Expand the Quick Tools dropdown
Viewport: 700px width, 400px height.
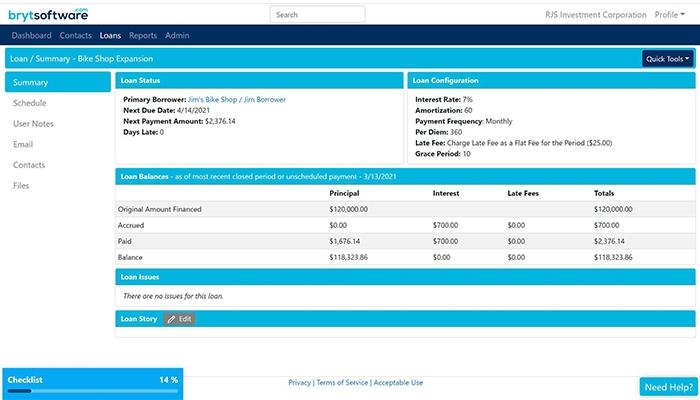pyautogui.click(x=667, y=58)
